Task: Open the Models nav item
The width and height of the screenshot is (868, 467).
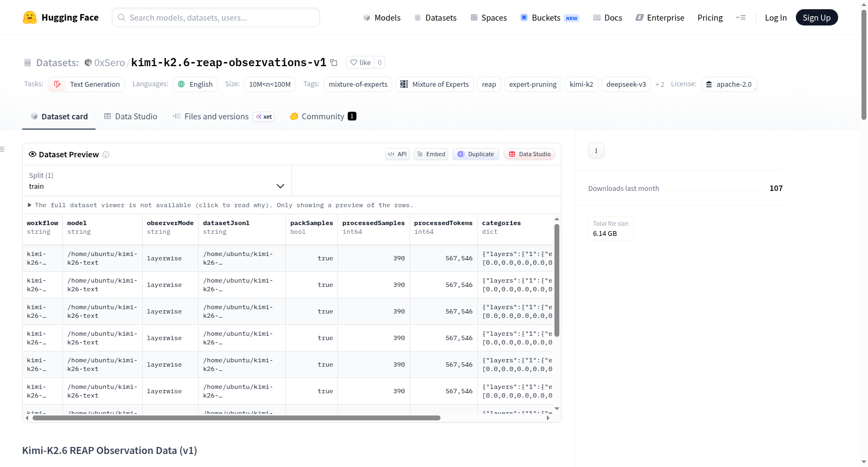Action: [382, 17]
